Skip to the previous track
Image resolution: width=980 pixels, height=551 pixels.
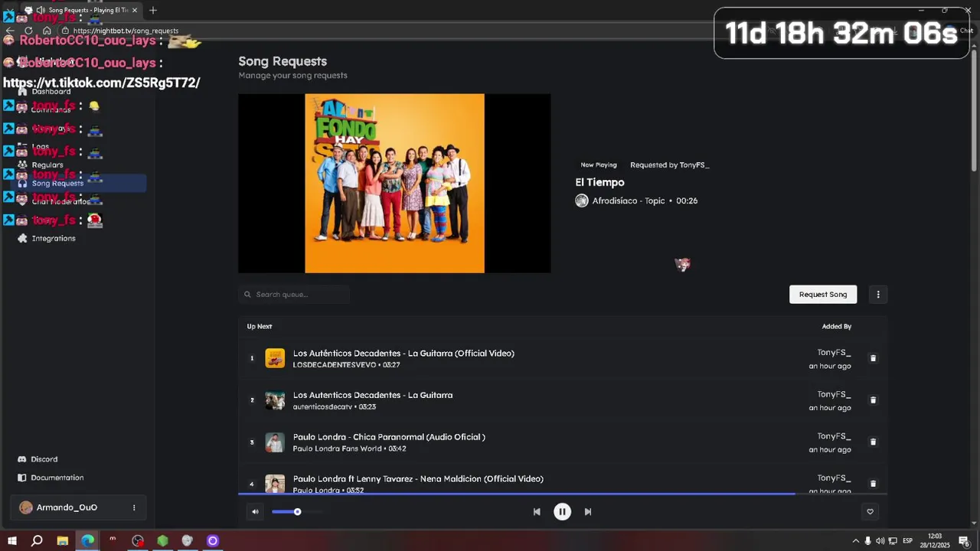537,512
